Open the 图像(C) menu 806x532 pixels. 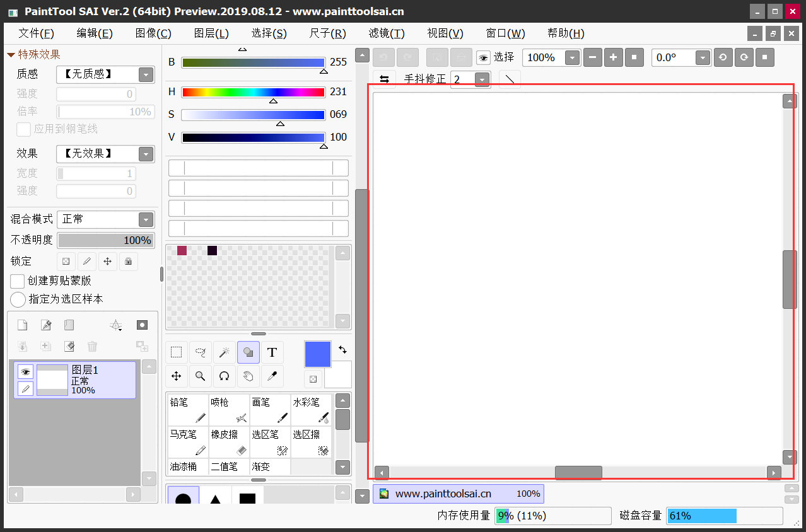(x=153, y=33)
